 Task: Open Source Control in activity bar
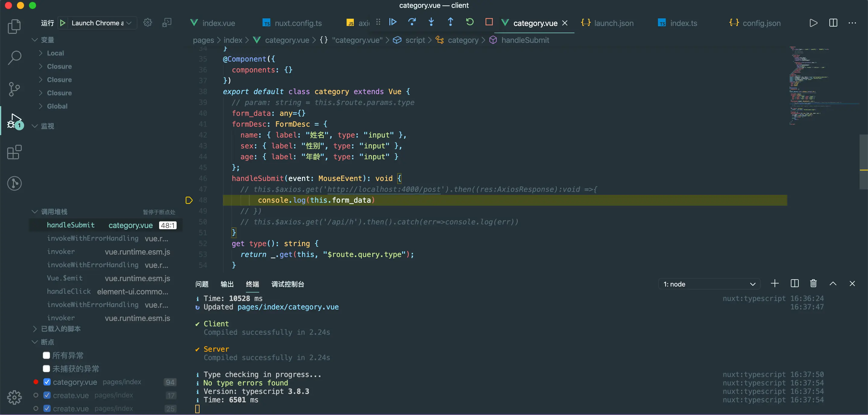14,89
